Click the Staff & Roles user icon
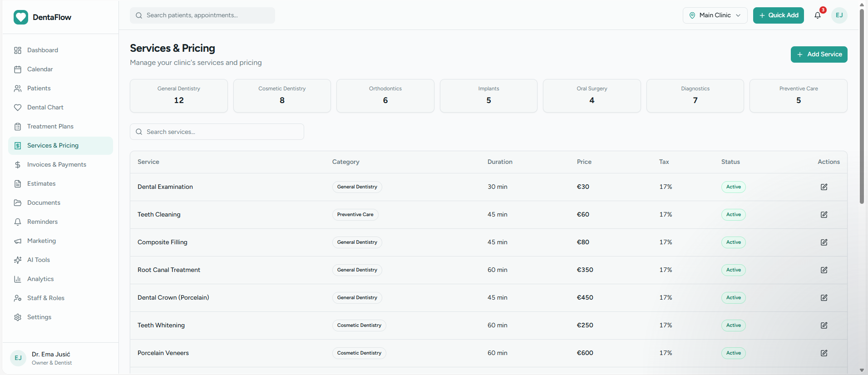868x375 pixels. tap(18, 298)
